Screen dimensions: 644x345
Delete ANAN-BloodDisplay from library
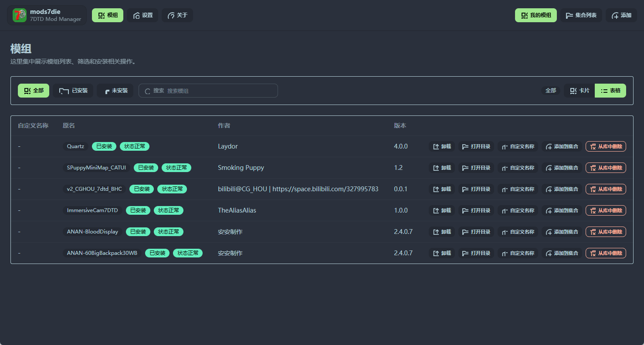[x=605, y=232]
